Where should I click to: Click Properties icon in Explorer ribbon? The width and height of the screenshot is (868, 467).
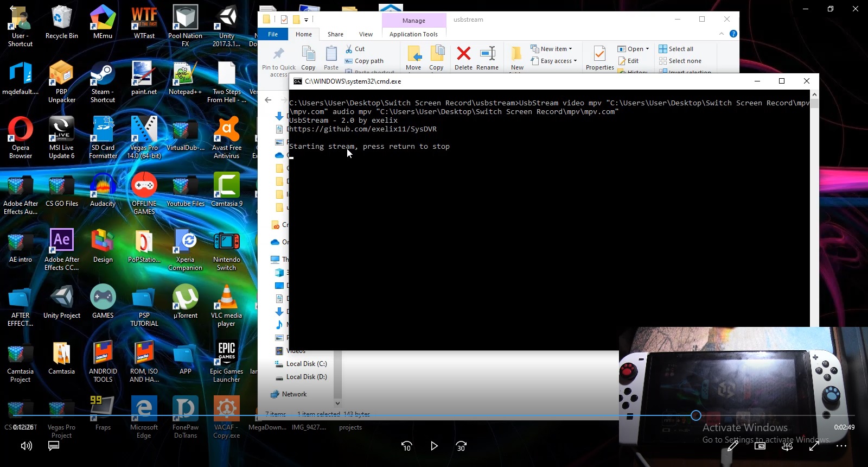coord(599,58)
